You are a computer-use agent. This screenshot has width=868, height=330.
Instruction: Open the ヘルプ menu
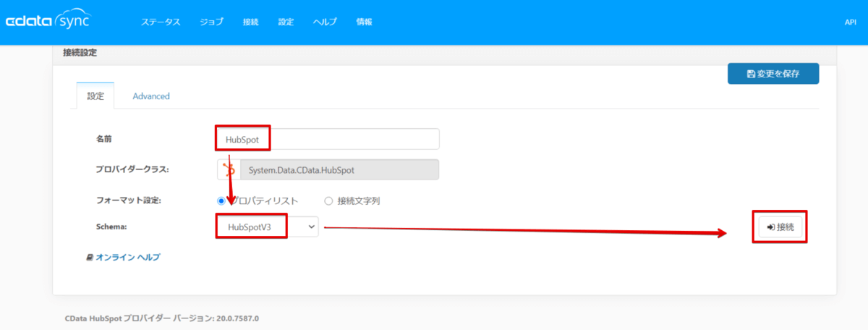coord(325,22)
